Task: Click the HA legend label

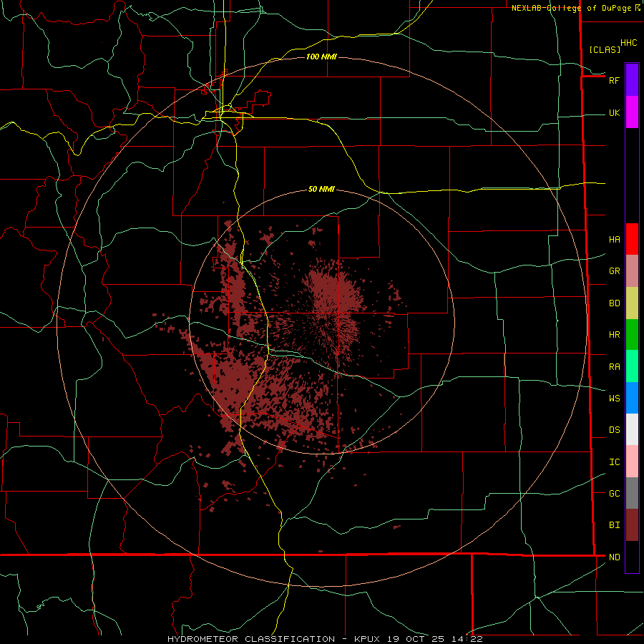Action: pyautogui.click(x=614, y=239)
